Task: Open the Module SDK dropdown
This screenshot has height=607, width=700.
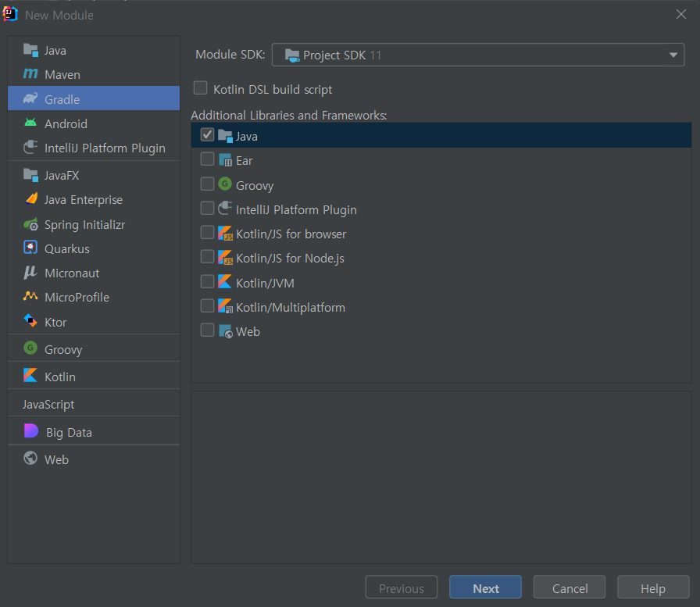Action: tap(477, 55)
